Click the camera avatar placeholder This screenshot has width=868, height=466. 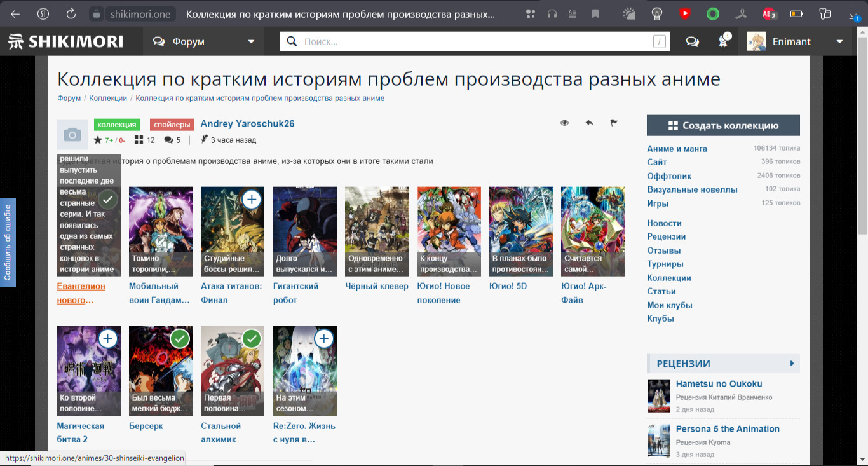pyautogui.click(x=72, y=134)
